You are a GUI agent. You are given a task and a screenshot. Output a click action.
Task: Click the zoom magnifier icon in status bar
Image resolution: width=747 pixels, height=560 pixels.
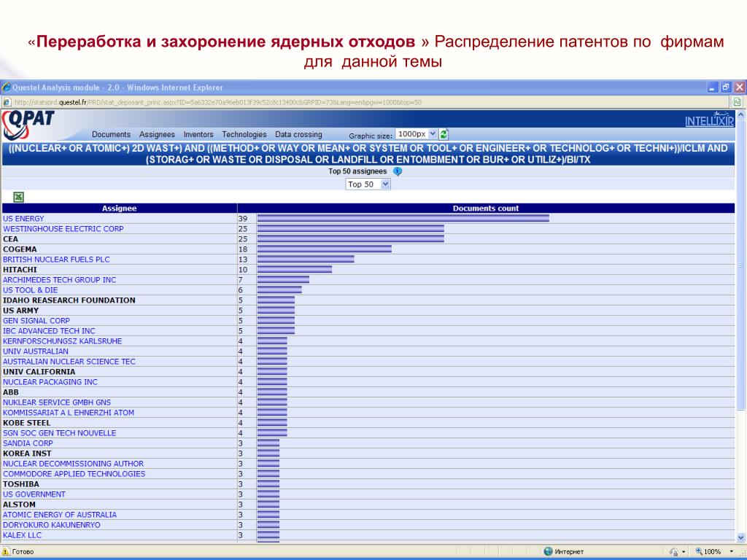698,551
